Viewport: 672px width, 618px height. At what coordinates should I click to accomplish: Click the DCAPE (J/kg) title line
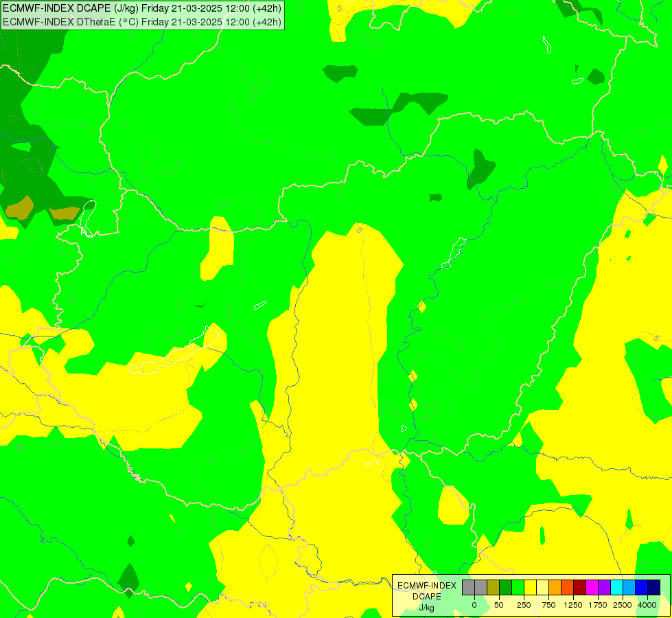coord(142,8)
